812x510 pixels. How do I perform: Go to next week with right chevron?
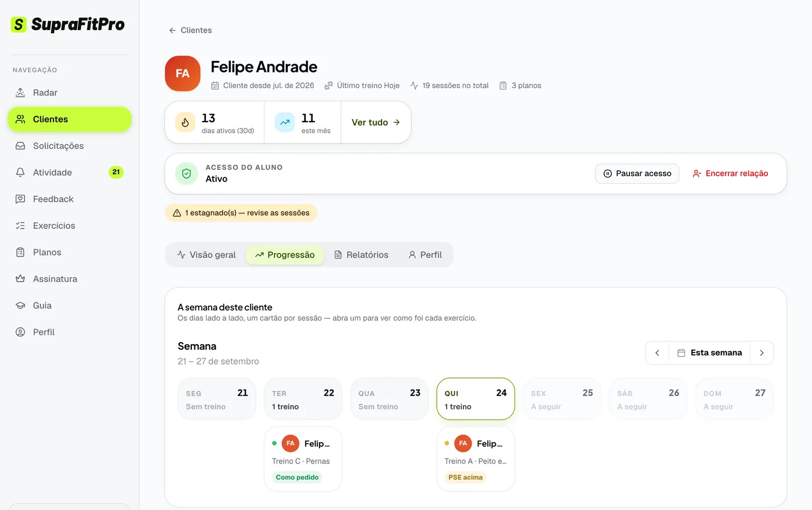(x=762, y=353)
